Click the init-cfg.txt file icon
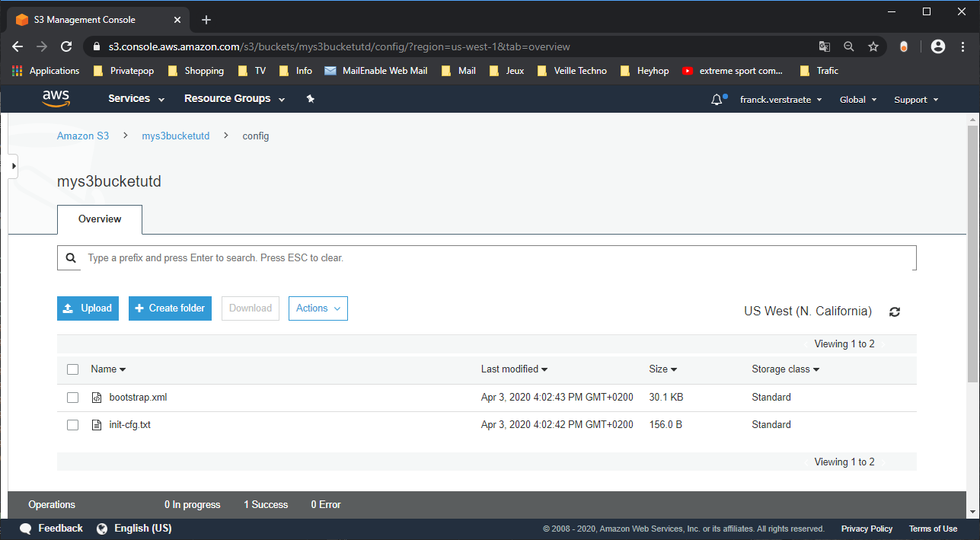 (x=97, y=425)
